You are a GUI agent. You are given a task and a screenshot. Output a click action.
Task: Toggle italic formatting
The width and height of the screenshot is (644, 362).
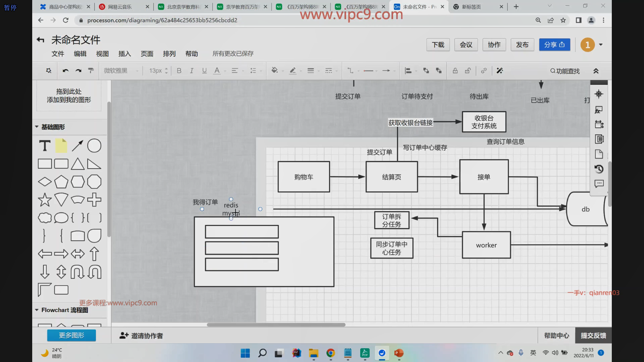click(x=192, y=71)
